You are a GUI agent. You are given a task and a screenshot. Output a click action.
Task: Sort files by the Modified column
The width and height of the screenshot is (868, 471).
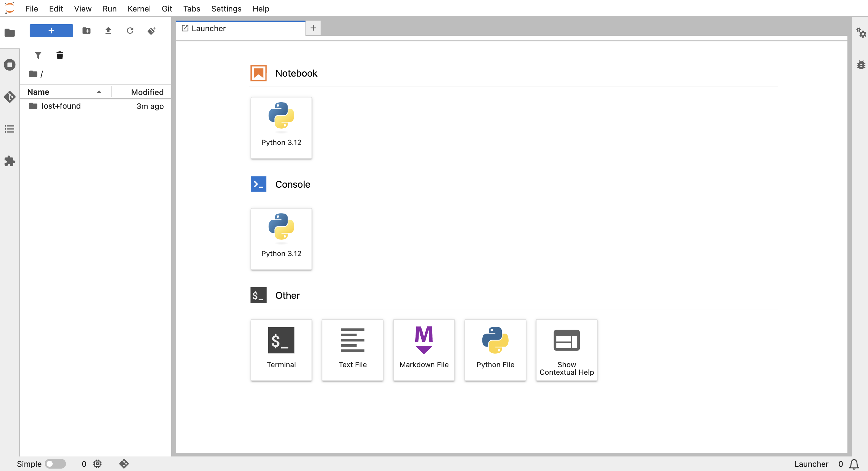click(x=147, y=92)
